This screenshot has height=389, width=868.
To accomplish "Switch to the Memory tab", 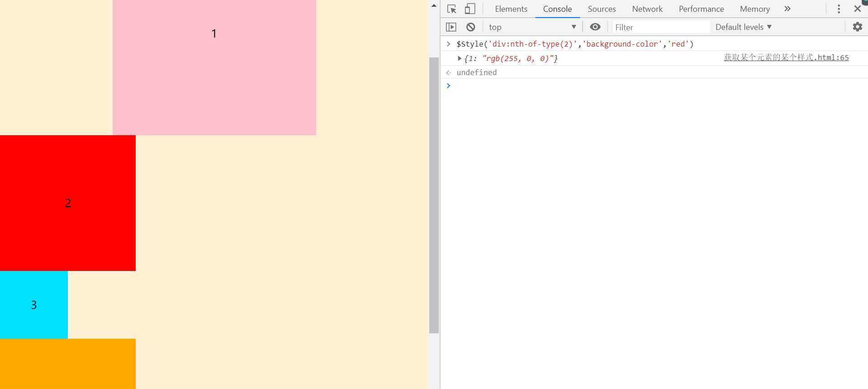I will (754, 9).
